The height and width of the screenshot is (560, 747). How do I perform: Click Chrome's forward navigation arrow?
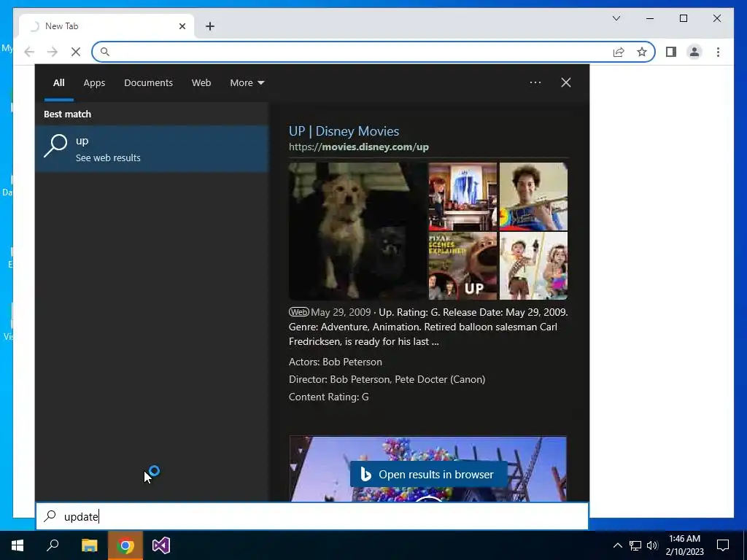[x=53, y=52]
